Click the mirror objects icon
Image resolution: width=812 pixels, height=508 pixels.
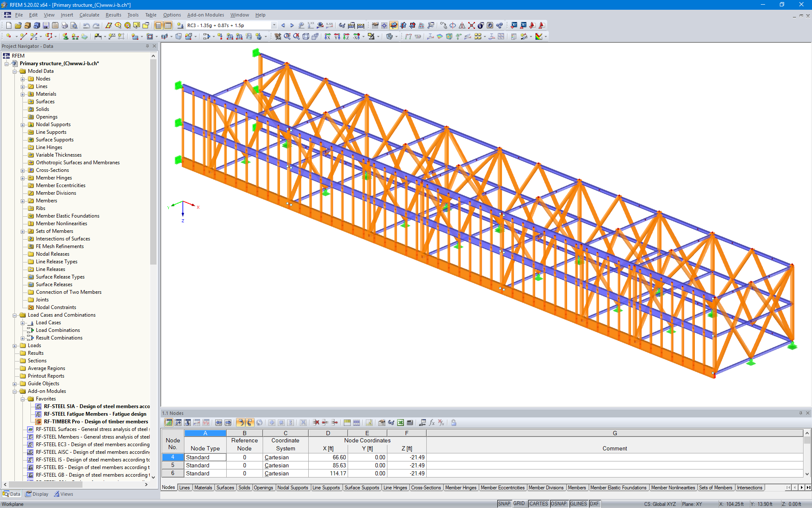pos(462,25)
